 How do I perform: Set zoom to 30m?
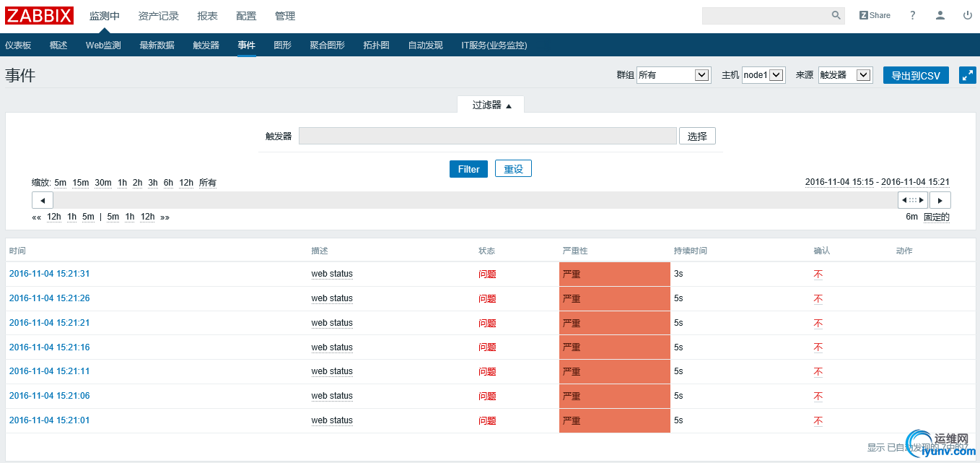pyautogui.click(x=103, y=183)
